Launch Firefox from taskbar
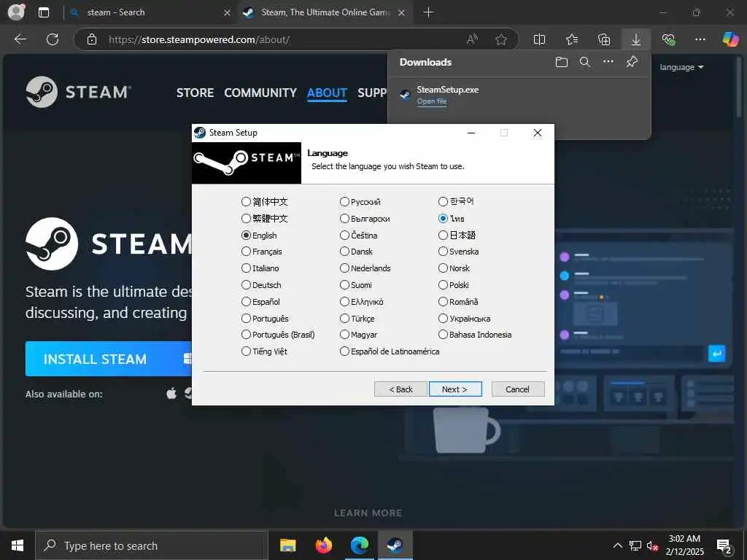The image size is (747, 560). (x=323, y=545)
